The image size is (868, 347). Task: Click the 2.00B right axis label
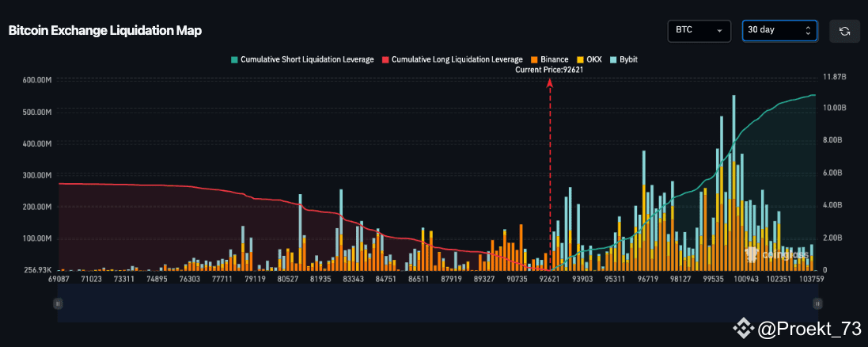pos(833,238)
